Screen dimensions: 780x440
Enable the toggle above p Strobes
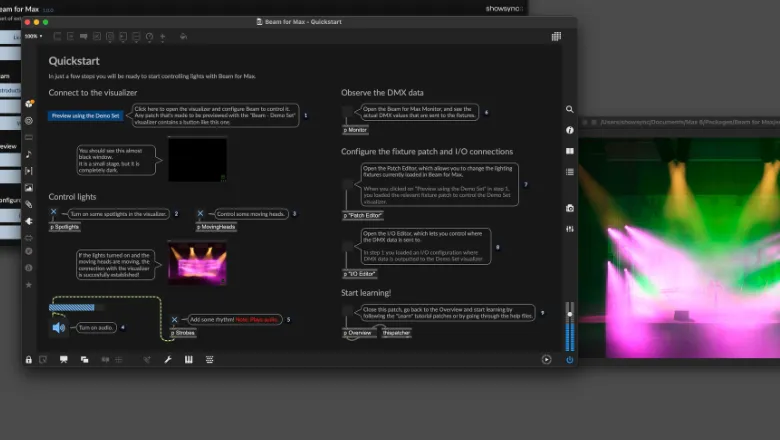click(174, 320)
